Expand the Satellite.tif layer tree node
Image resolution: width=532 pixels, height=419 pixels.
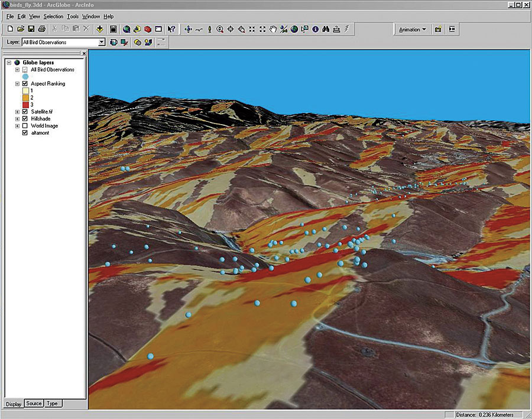(x=17, y=112)
